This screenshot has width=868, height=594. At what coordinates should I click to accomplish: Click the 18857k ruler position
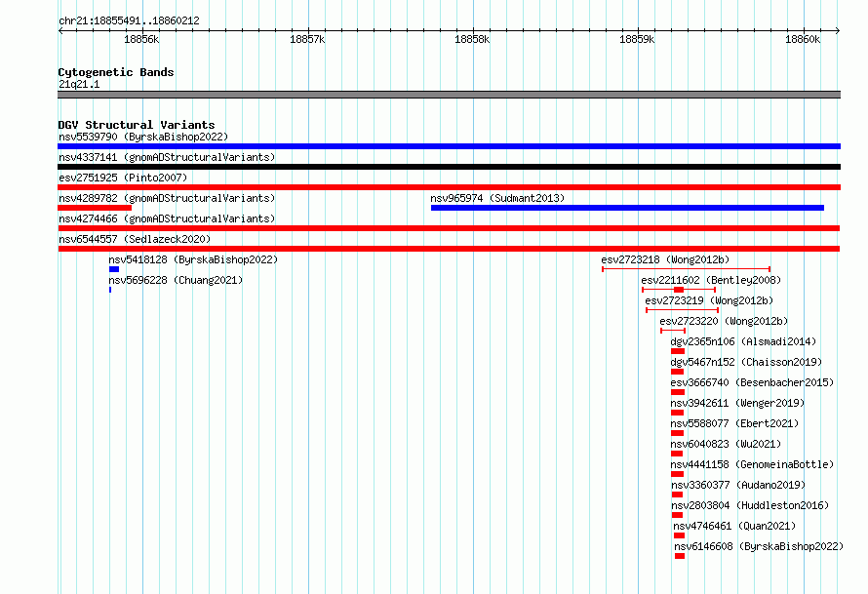[307, 39]
